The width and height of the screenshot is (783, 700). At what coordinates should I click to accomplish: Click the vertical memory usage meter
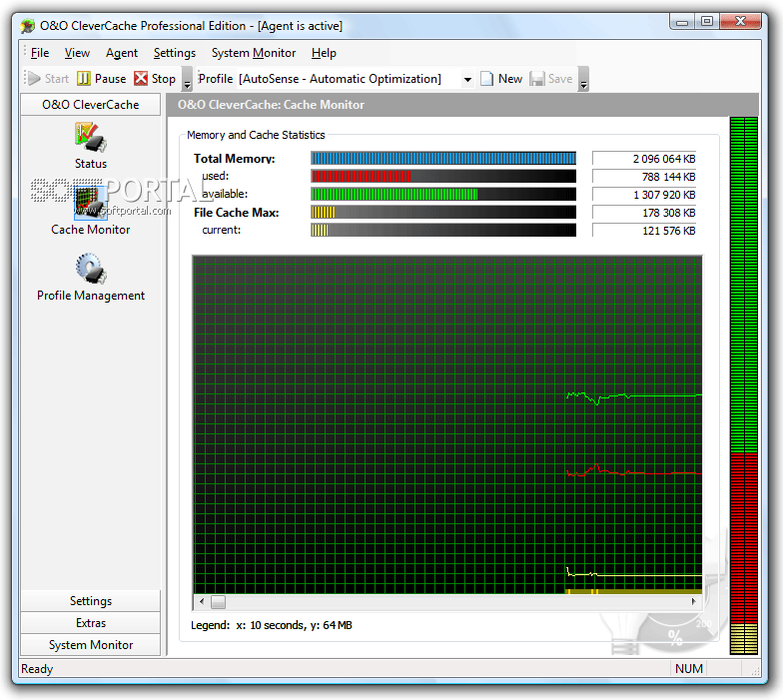(x=743, y=385)
